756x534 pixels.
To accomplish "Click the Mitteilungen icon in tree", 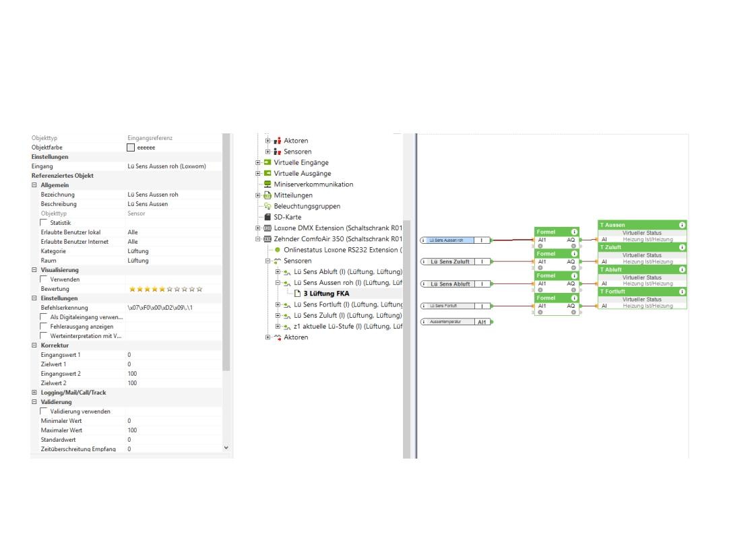I will (x=267, y=195).
